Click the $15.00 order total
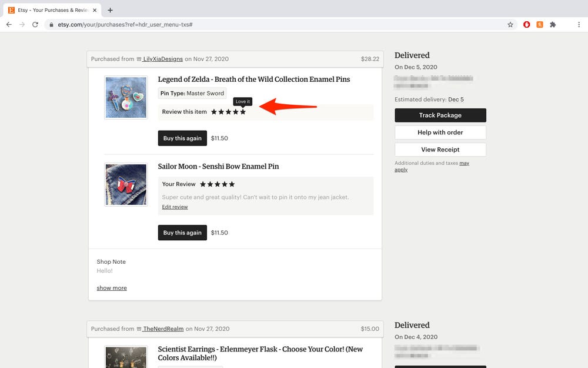Viewport: 588px width, 368px height. (370, 329)
